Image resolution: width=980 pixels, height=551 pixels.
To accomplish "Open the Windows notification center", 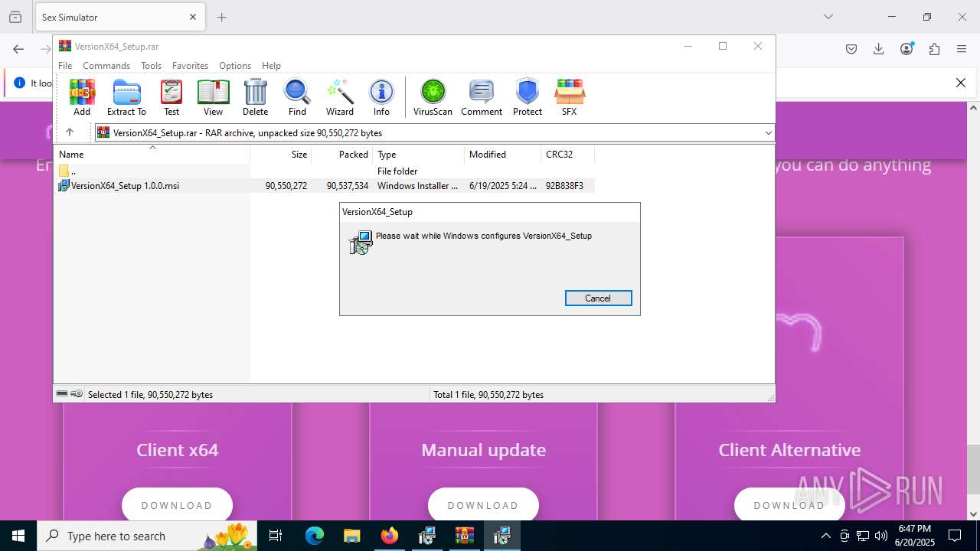I will coord(955,536).
